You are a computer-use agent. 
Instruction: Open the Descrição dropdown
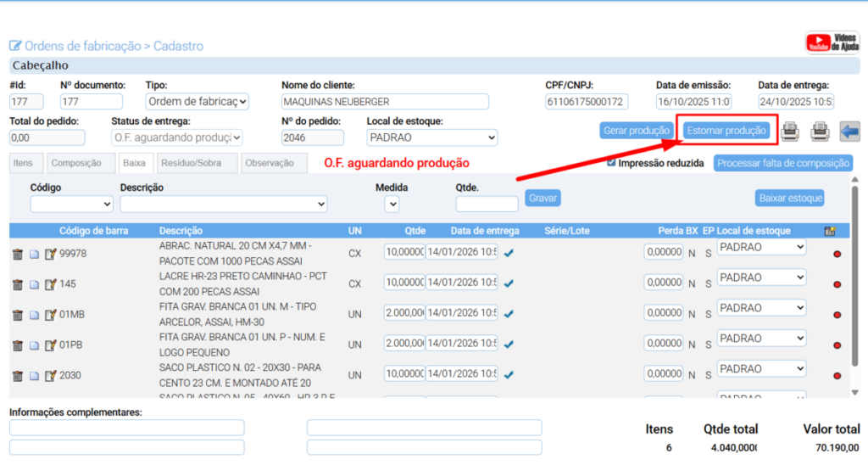coord(224,204)
